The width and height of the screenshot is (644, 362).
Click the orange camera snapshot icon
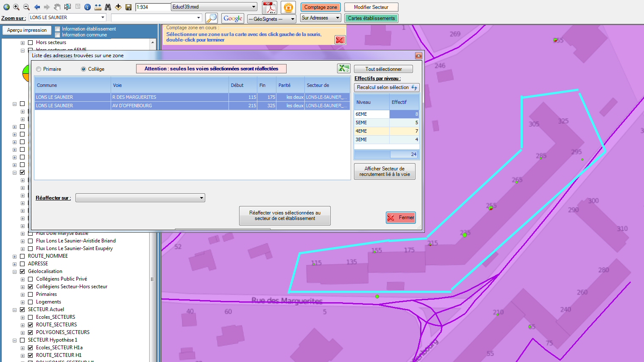[x=288, y=7]
